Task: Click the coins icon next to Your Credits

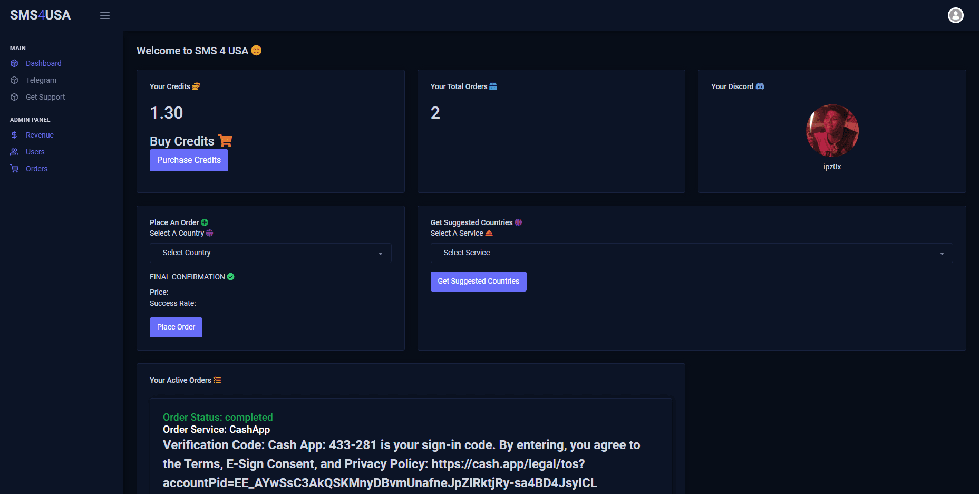Action: tap(196, 86)
